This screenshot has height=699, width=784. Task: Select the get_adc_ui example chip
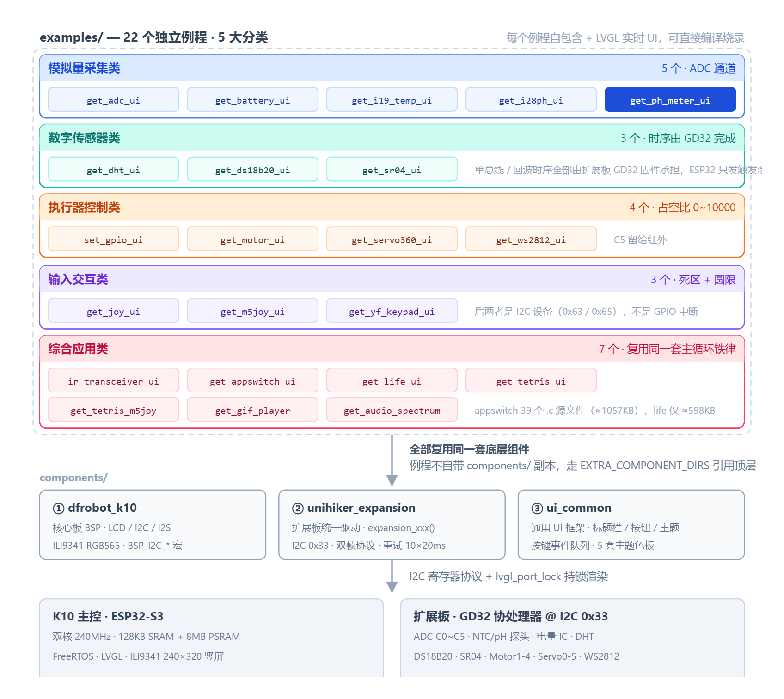[x=113, y=100]
